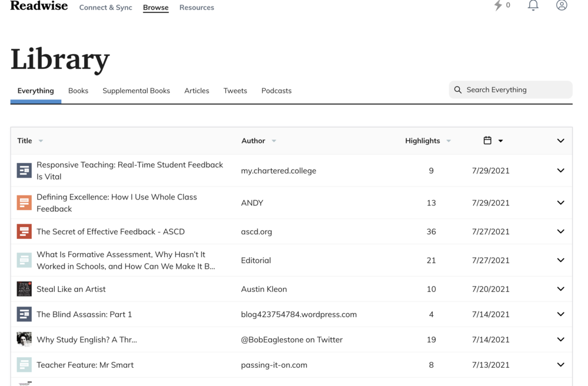
Task: Click author Editorial
Action: coord(256,260)
